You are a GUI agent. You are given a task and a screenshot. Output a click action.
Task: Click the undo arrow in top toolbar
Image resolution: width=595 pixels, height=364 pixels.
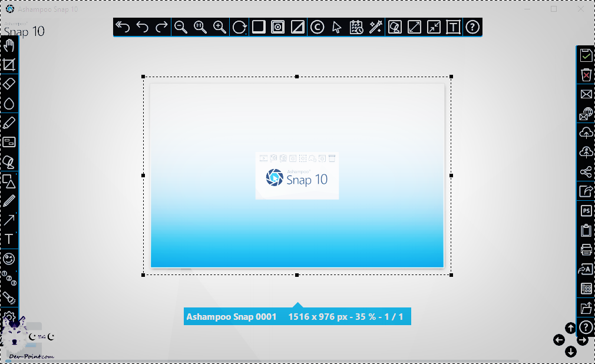point(142,27)
